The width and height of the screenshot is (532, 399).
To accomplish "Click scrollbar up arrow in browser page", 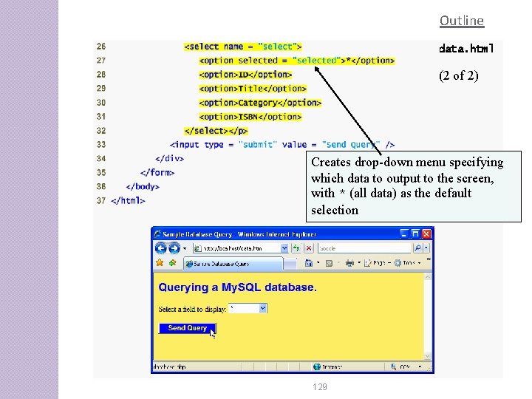I will pos(428,277).
